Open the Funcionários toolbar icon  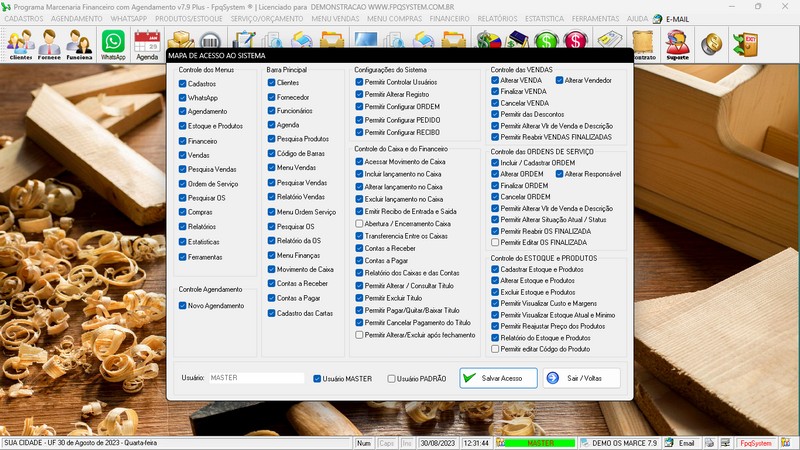[79, 44]
